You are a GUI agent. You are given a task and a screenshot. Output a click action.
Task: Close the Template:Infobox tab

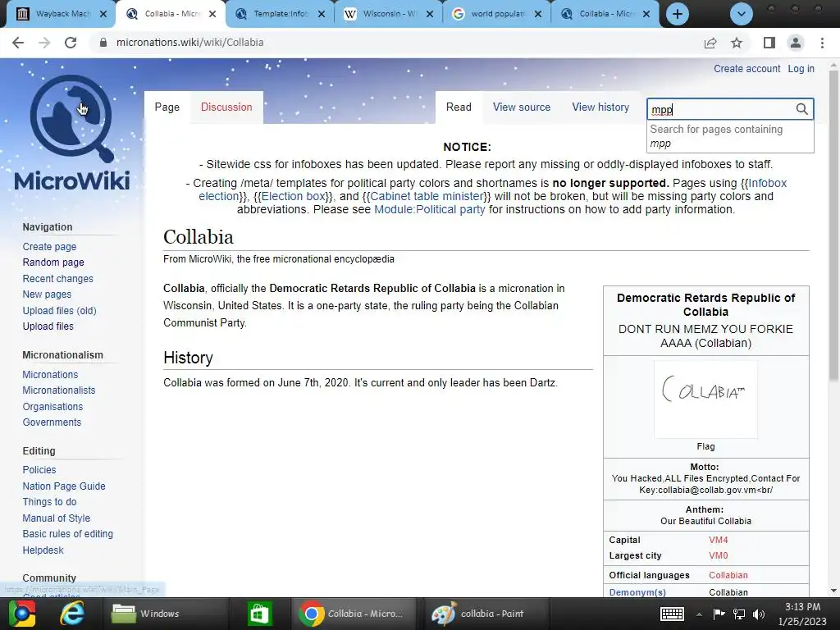[322, 14]
